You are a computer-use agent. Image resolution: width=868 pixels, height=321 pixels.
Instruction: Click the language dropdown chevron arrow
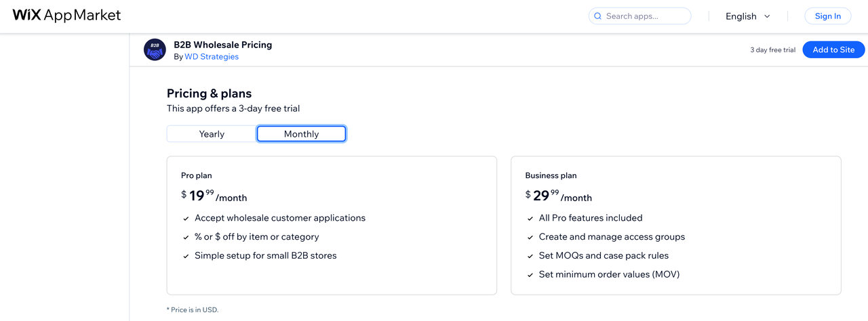click(x=767, y=16)
